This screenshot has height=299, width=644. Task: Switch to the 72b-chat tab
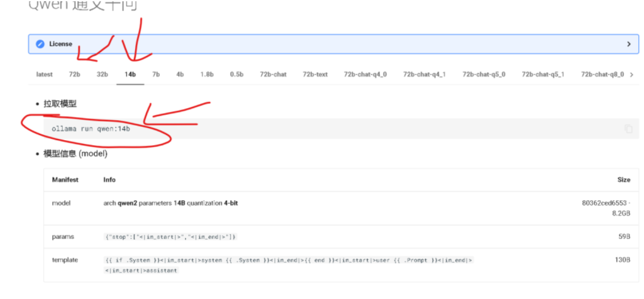[273, 74]
